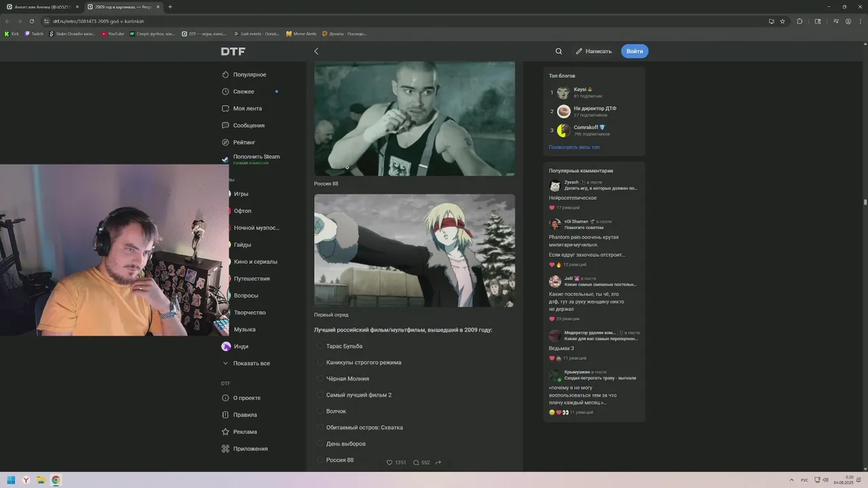Viewport: 868px width, 488px height.
Task: Click the back arrow above the article
Action: click(x=316, y=51)
